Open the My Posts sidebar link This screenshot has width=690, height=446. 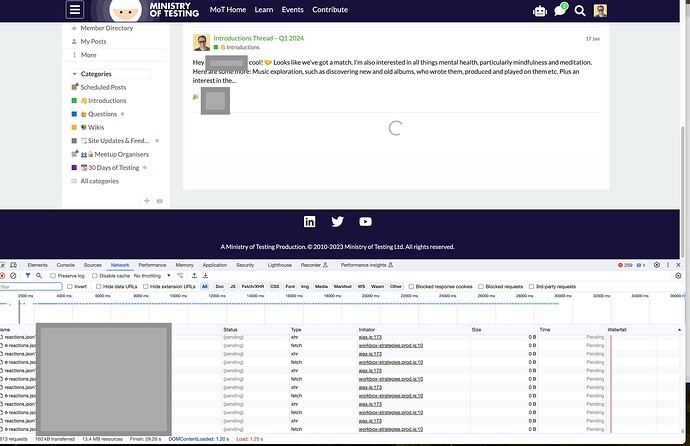pyautogui.click(x=93, y=41)
